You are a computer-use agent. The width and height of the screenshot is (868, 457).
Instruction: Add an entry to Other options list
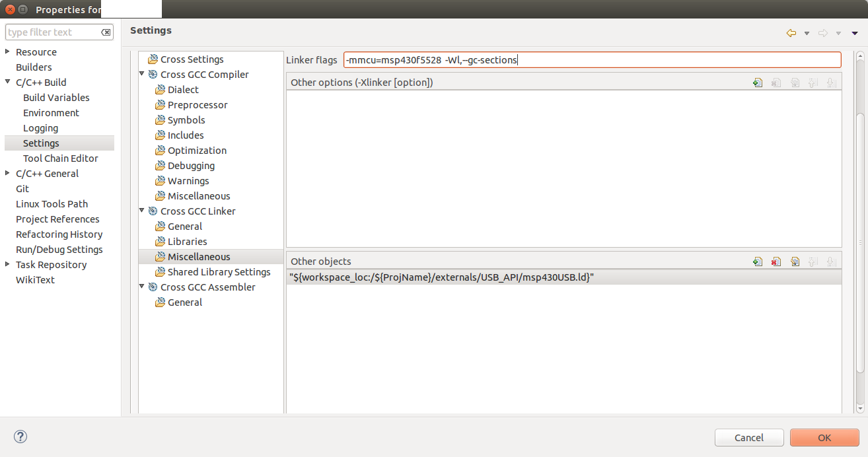coord(758,83)
